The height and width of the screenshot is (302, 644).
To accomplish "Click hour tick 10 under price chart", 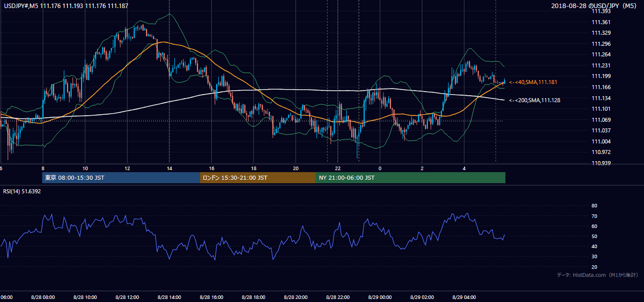I will (x=85, y=168).
